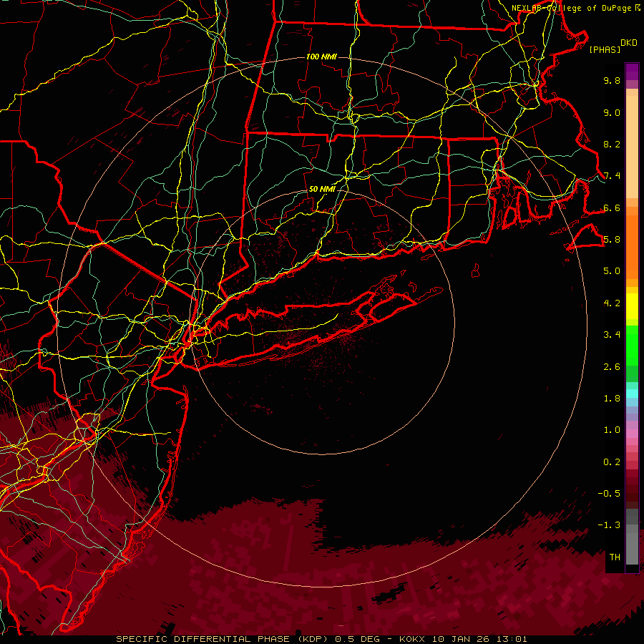This screenshot has width=644, height=644.
Task: Click the 50 NMI range ring label
Action: coord(322,189)
